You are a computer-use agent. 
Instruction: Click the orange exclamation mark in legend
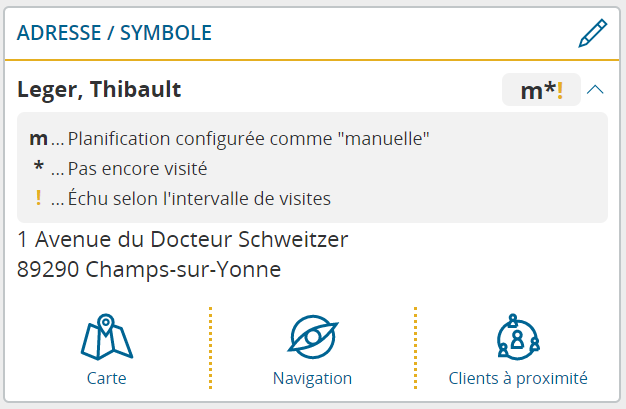coord(38,198)
